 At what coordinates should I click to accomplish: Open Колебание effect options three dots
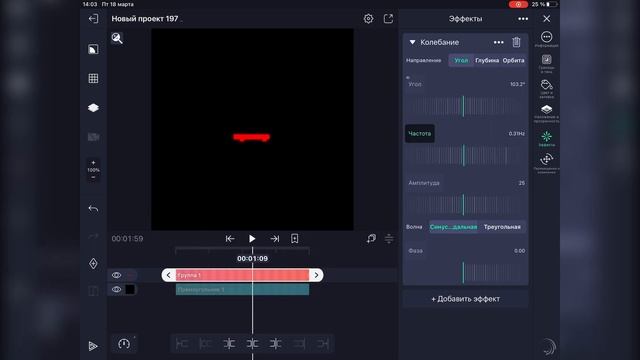click(498, 42)
